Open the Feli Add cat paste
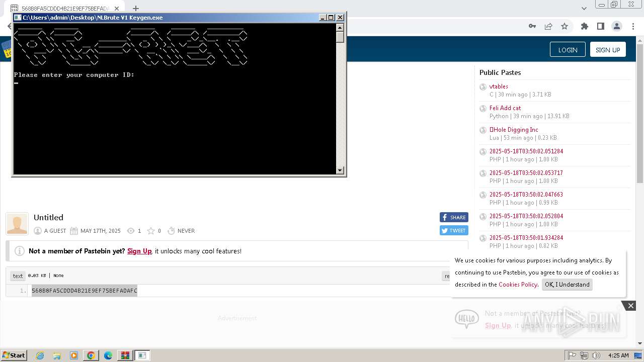Viewport: 644px width, 362px height. point(505,108)
